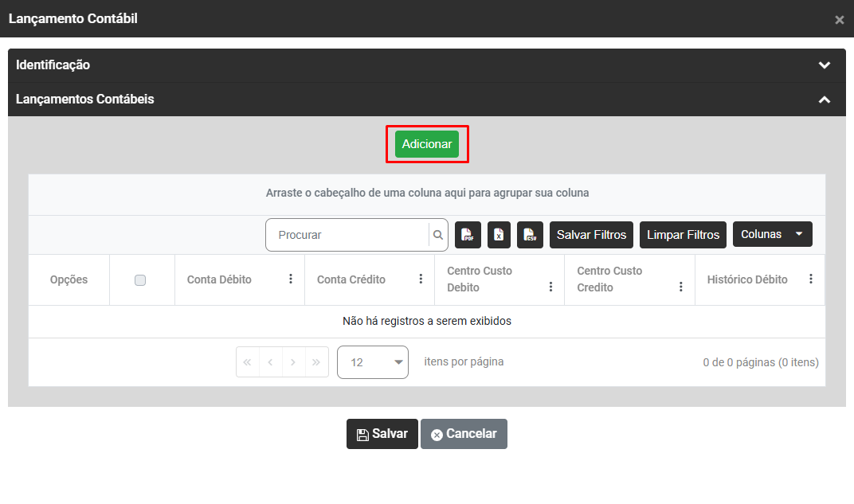Click the search magnifier icon

(x=437, y=235)
